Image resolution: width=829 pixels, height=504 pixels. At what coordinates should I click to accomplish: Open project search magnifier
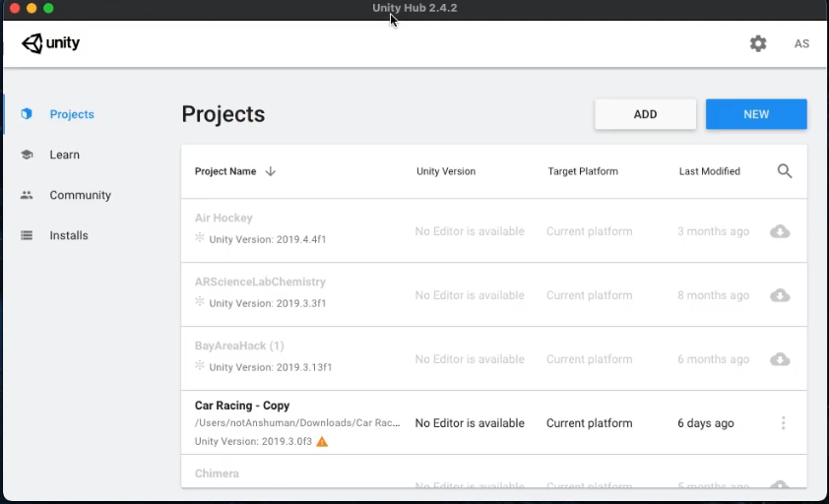(x=785, y=171)
